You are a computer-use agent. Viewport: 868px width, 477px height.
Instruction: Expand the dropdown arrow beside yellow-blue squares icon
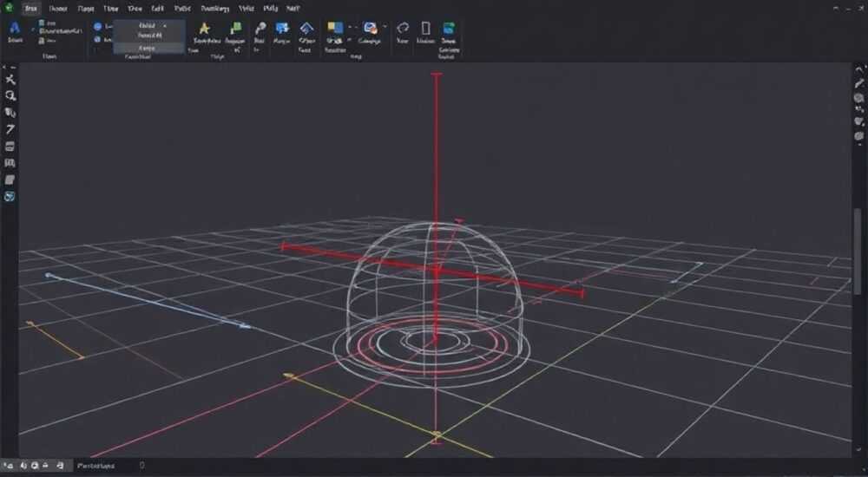[x=349, y=27]
